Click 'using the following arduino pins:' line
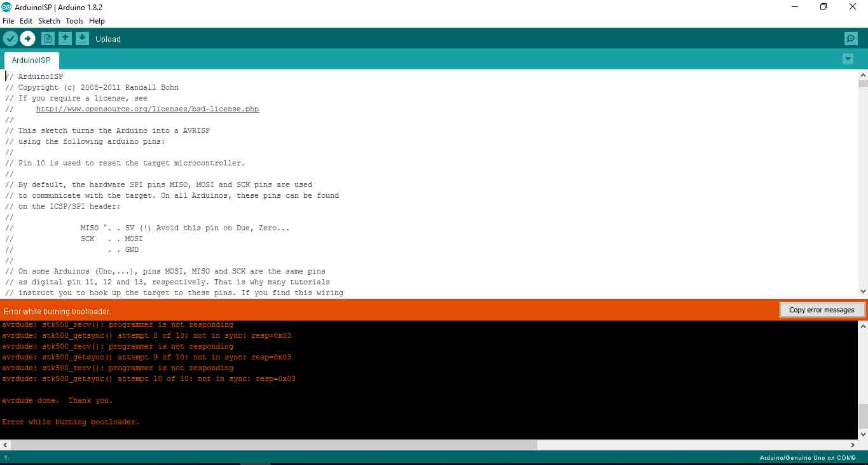Image resolution: width=868 pixels, height=465 pixels. pos(85,141)
